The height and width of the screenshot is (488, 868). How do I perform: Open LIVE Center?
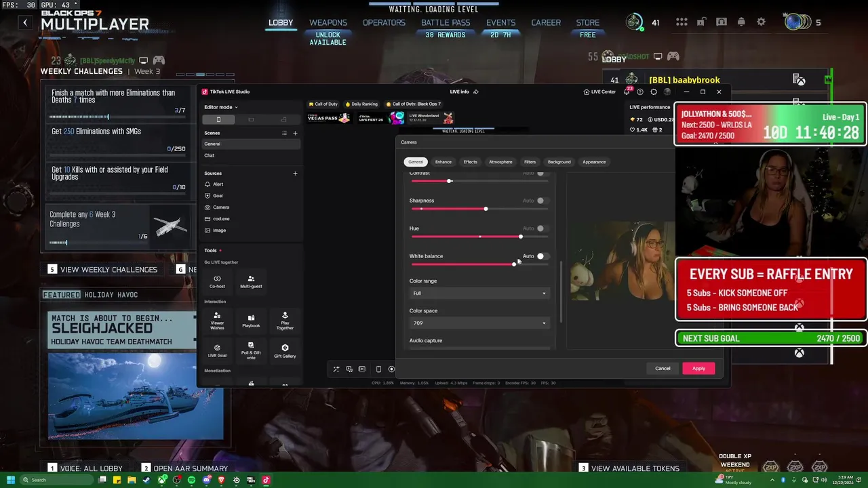pyautogui.click(x=599, y=91)
